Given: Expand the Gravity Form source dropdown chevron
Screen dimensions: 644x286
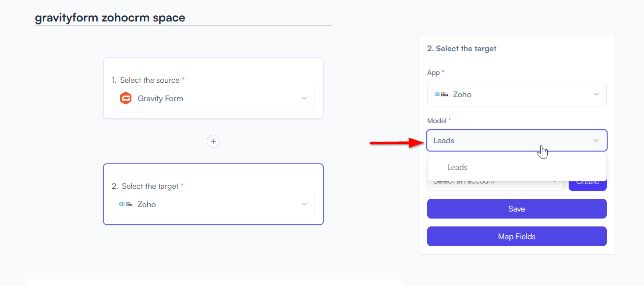Looking at the screenshot, I should click(304, 98).
